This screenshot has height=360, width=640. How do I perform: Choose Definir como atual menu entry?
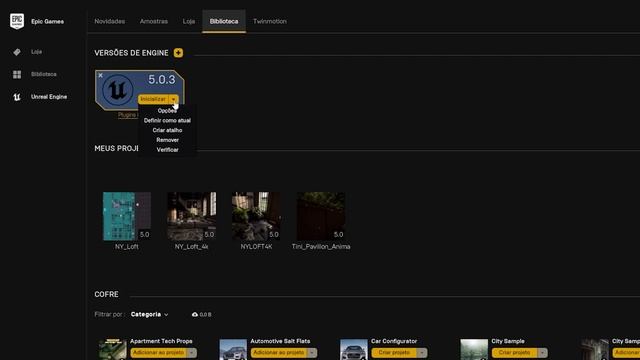(167, 120)
